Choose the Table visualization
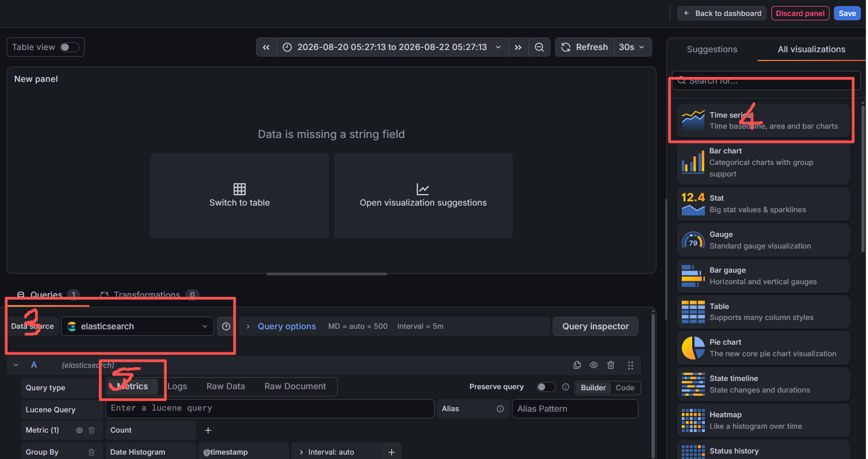Image resolution: width=868 pixels, height=459 pixels. [764, 312]
